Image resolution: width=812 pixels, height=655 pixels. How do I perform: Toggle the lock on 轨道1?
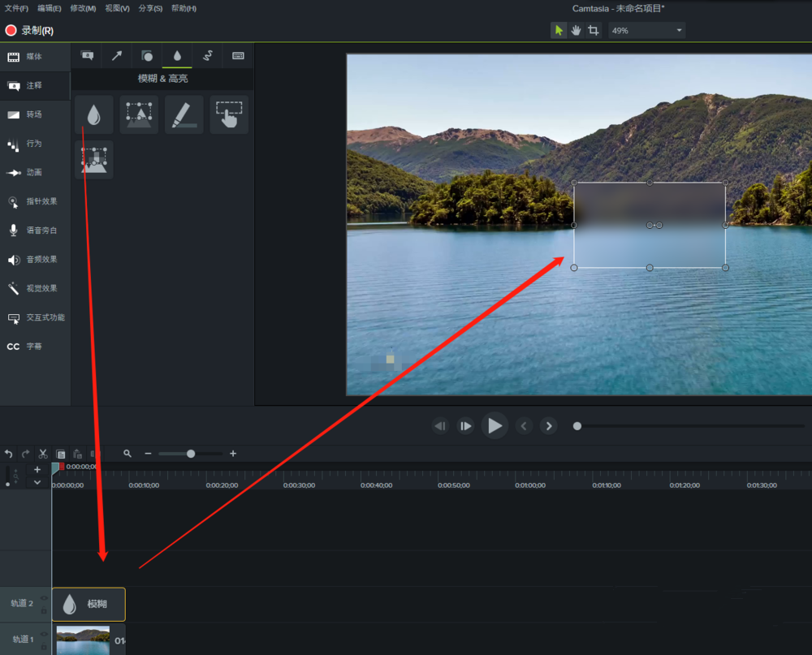[44, 646]
